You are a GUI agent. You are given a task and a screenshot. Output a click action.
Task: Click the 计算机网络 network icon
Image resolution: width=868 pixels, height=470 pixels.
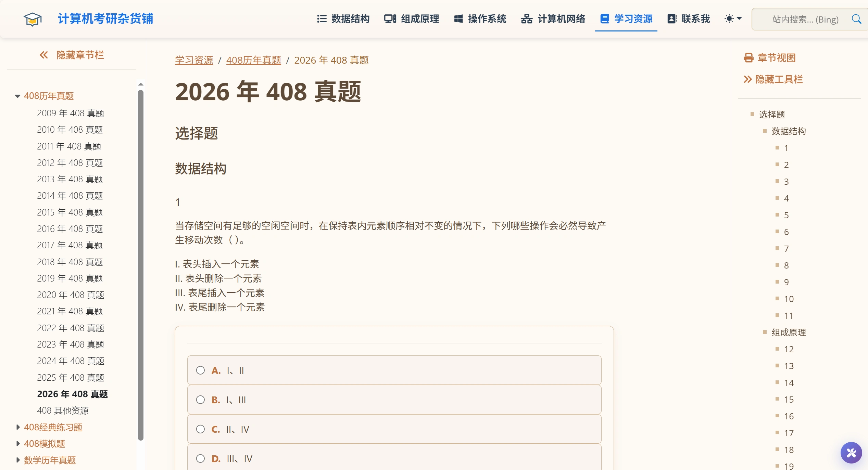coord(527,19)
